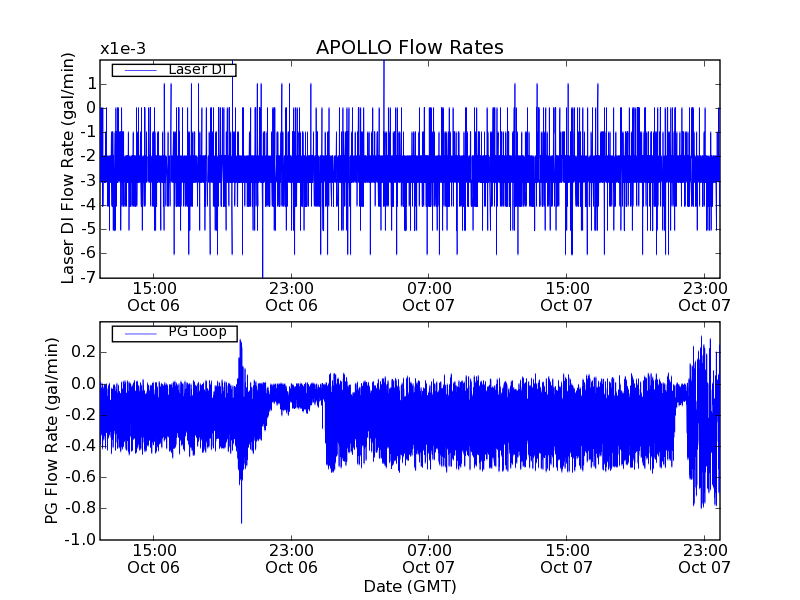Select the Laser DI Flow Rate y-axis label

point(69,168)
